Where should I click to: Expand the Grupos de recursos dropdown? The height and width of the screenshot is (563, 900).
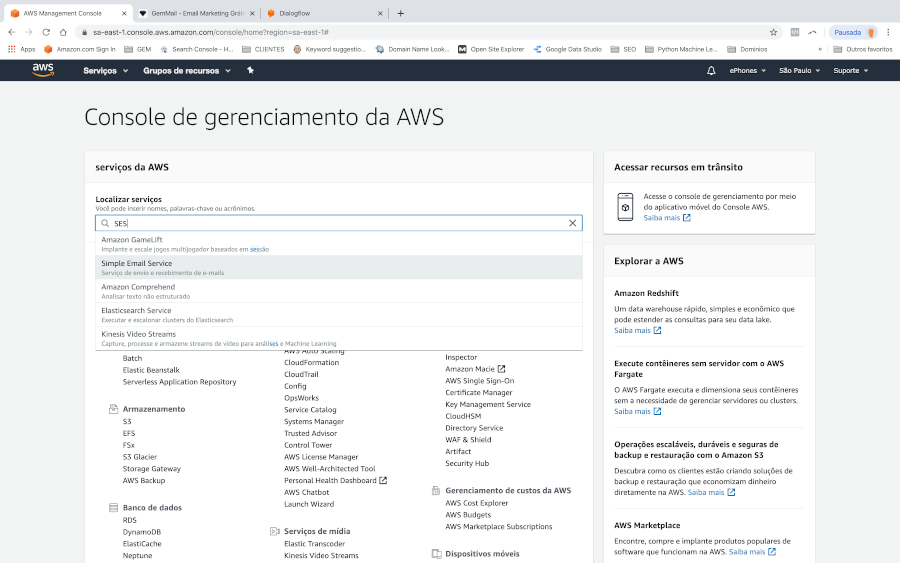pyautogui.click(x=187, y=71)
